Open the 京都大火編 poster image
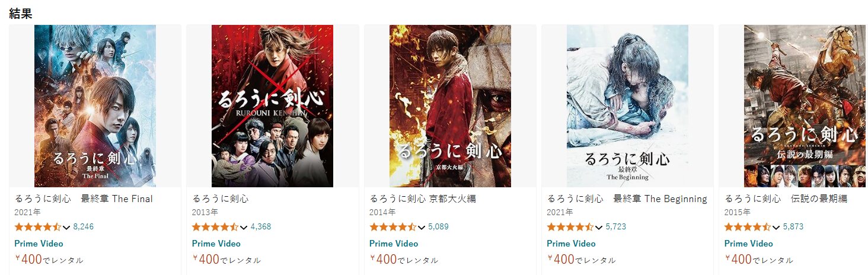 pos(450,106)
